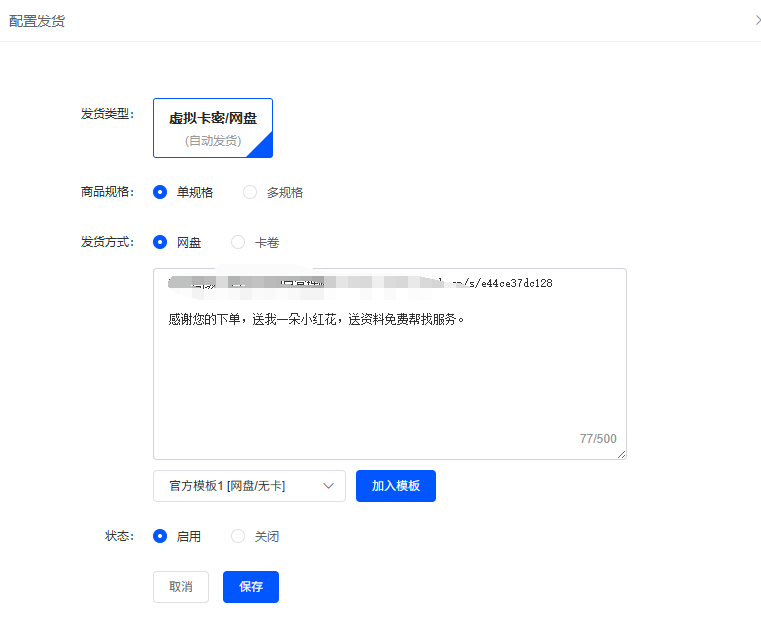Select the 虚拟卡密/网盘 delivery type card

[x=212, y=127]
